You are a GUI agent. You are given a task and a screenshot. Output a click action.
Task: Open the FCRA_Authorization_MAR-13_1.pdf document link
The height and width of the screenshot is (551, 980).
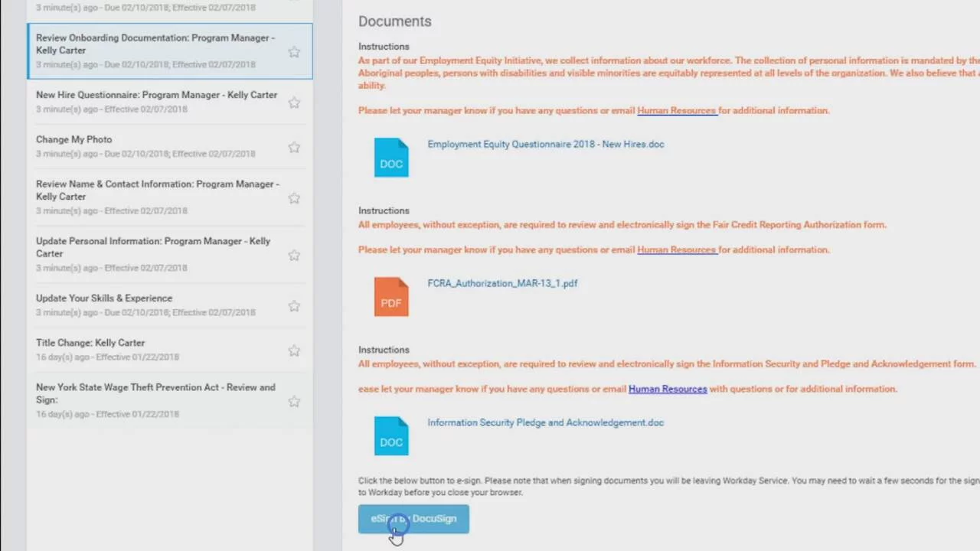point(502,283)
